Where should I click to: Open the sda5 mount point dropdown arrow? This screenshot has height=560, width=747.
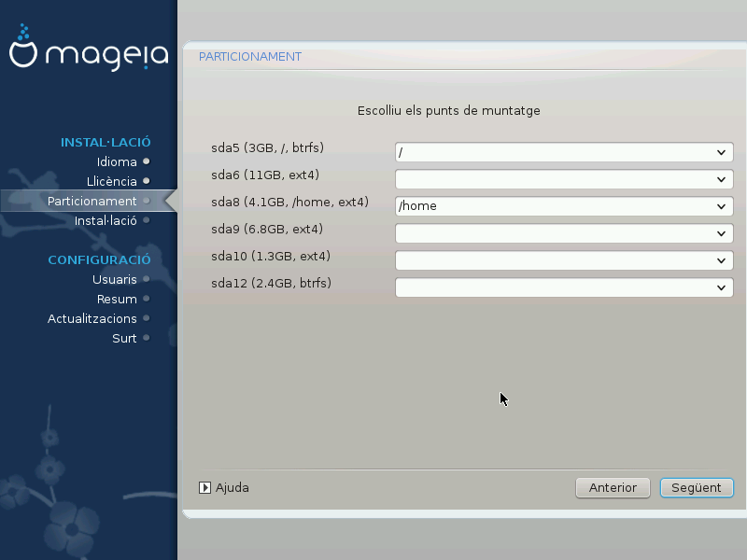[721, 152]
